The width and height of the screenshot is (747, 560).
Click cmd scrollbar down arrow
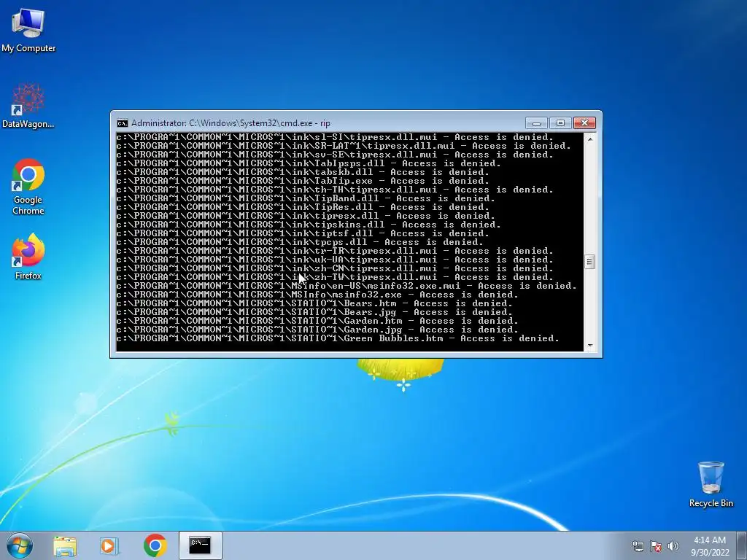(x=589, y=346)
